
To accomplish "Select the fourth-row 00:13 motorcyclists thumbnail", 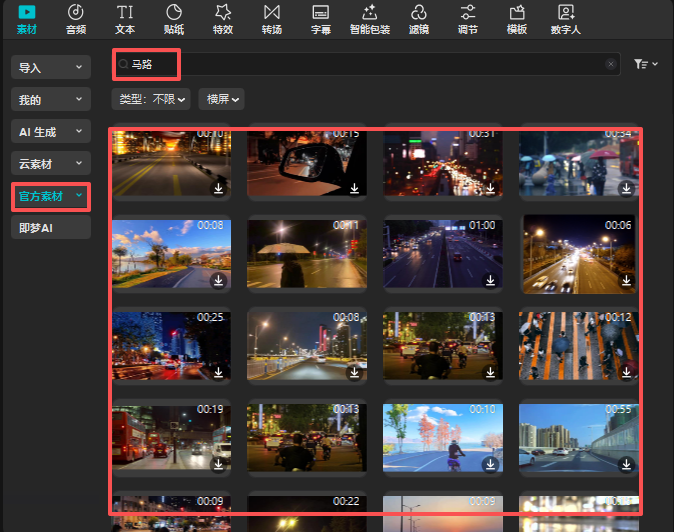I will pyautogui.click(x=307, y=437).
